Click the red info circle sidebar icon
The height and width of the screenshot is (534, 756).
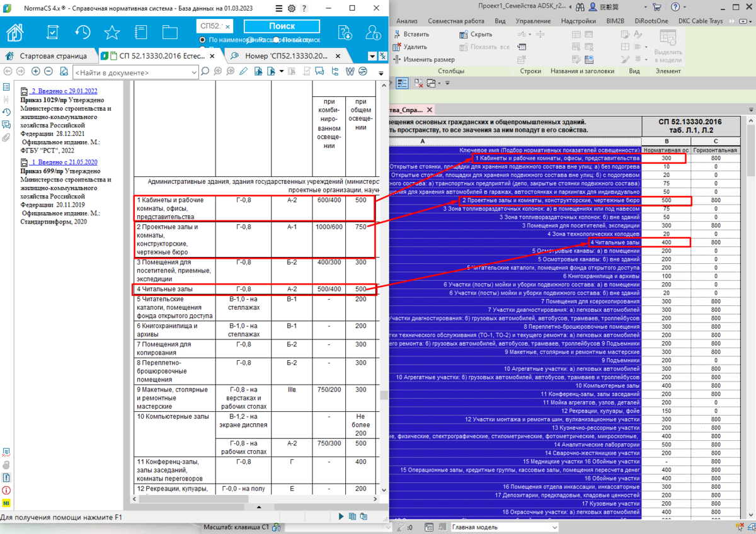coord(6,490)
